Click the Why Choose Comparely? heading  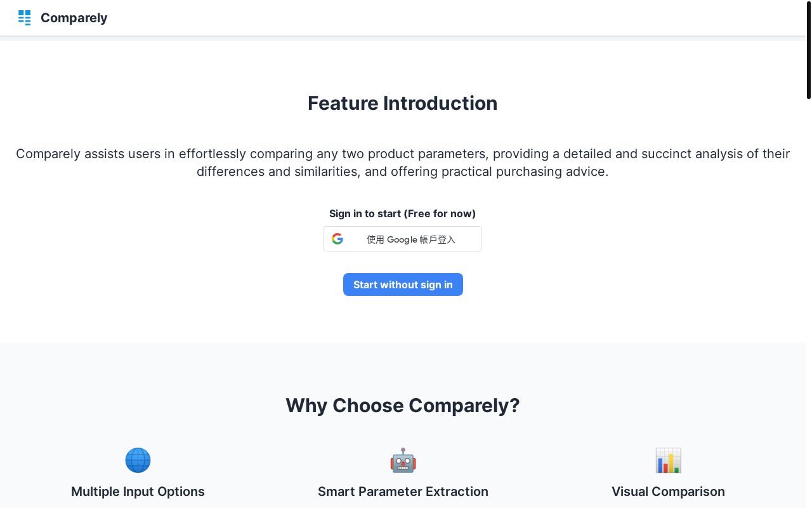[x=402, y=405]
